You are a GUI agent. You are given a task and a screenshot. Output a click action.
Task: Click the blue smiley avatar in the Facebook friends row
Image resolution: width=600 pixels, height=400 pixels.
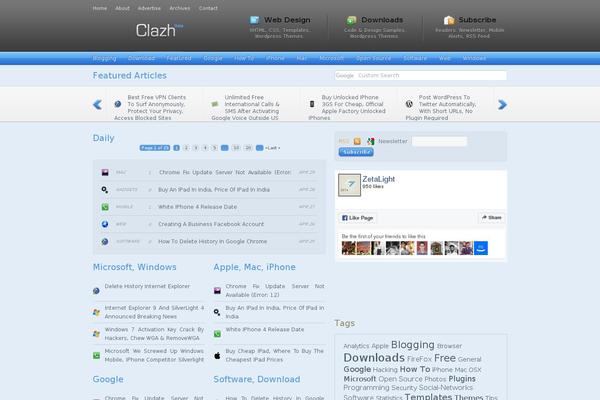(x=481, y=248)
